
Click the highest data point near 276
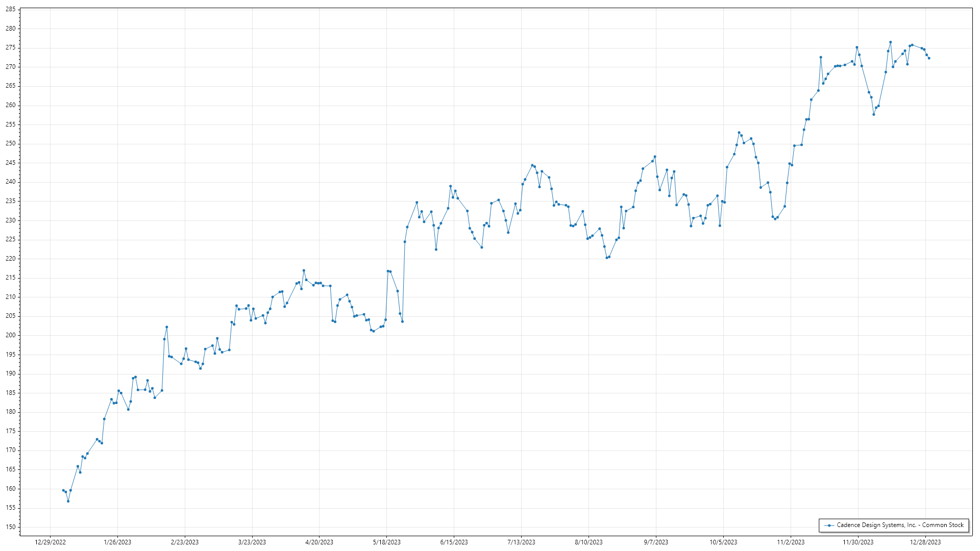pos(890,42)
